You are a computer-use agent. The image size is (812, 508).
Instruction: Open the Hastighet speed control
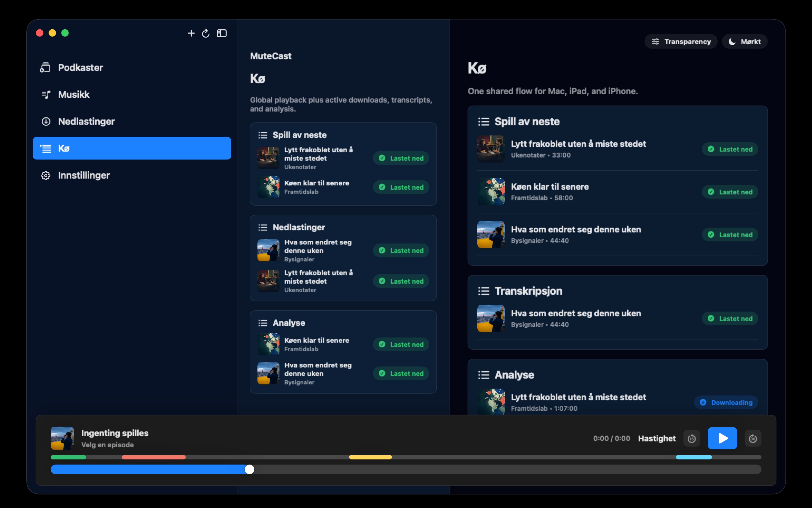click(x=657, y=439)
